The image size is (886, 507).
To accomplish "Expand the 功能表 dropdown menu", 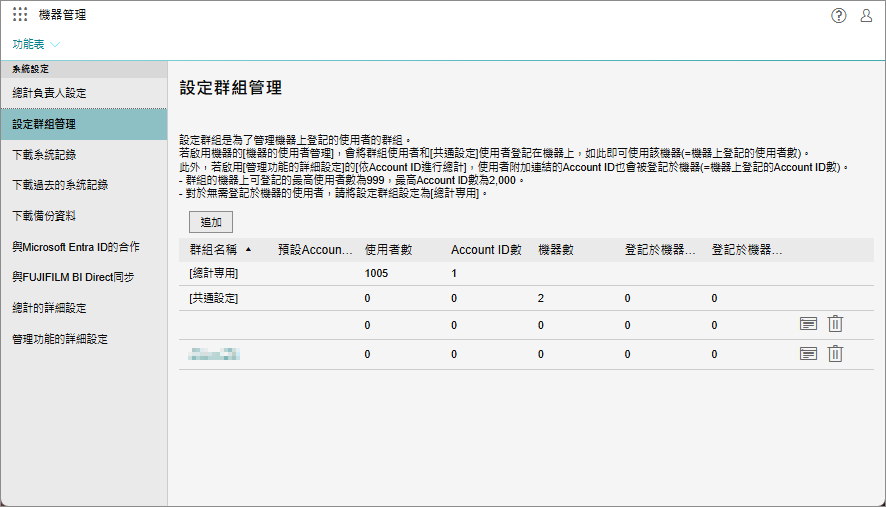I will 36,44.
